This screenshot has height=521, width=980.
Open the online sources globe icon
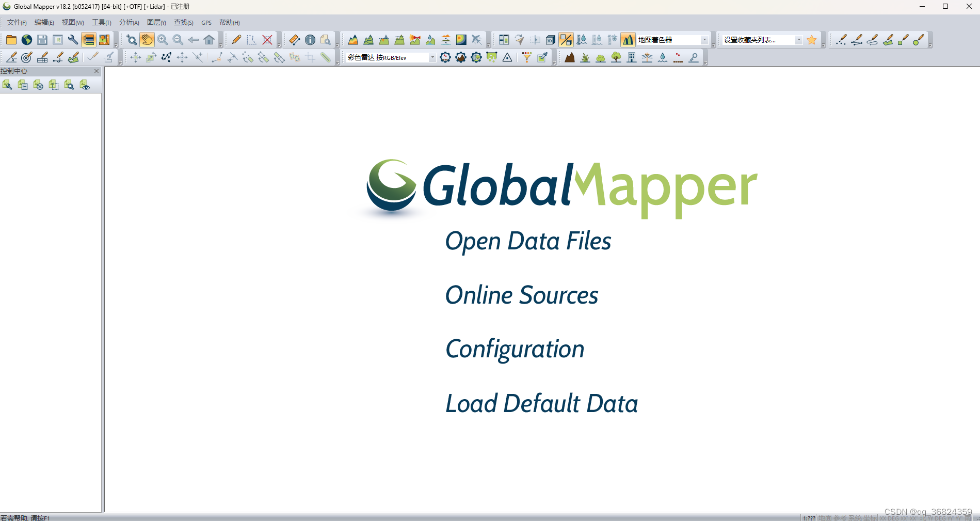coord(27,40)
